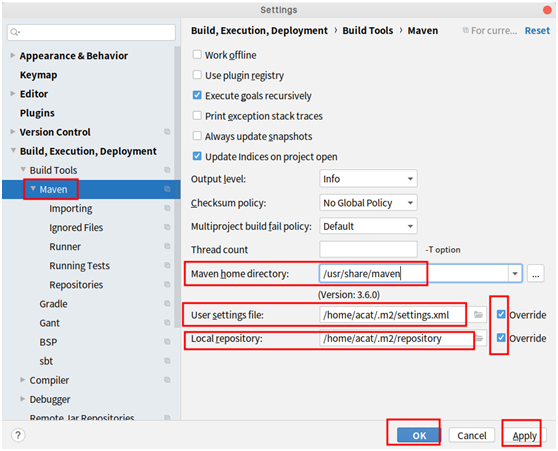558x451 pixels.
Task: Select Keymap in the settings tree
Action: (38, 75)
